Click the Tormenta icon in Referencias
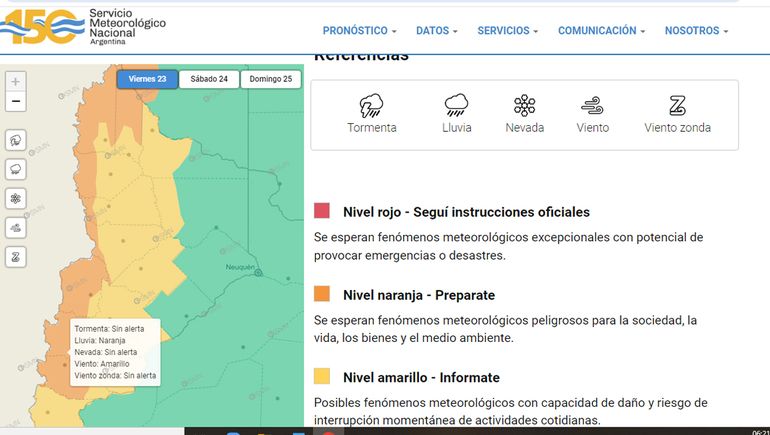Screen dimensions: 770x435 tap(372, 106)
